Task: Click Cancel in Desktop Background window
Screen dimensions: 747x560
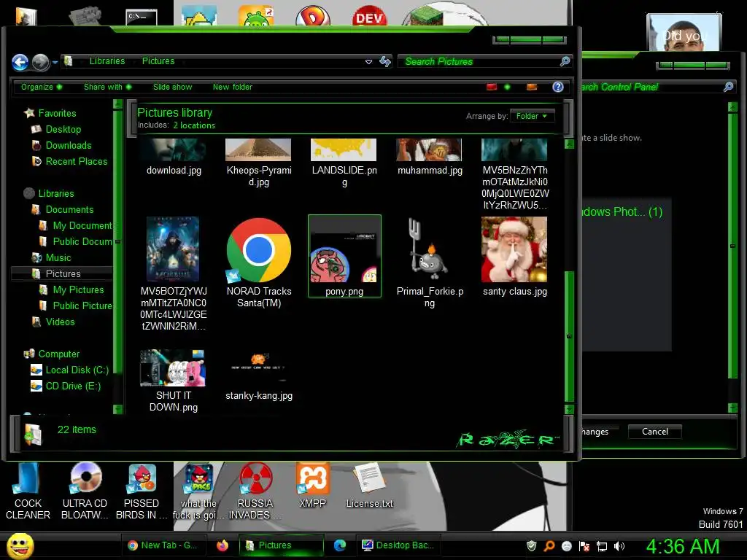Action: coord(654,432)
